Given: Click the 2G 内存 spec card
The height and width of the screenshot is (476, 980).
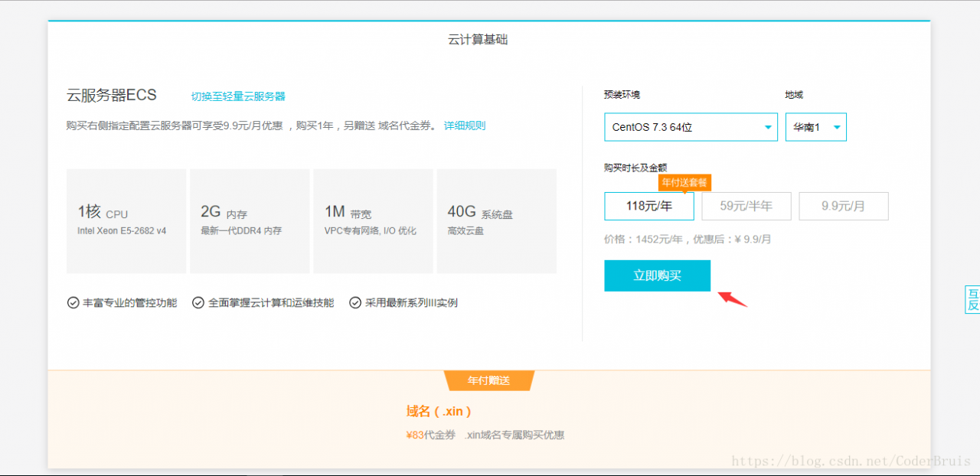Looking at the screenshot, I should click(250, 221).
